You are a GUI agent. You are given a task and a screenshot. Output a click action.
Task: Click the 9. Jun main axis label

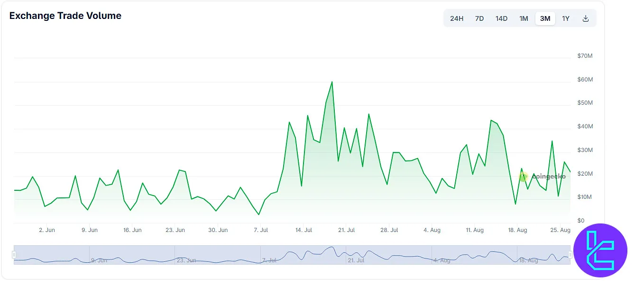point(90,230)
